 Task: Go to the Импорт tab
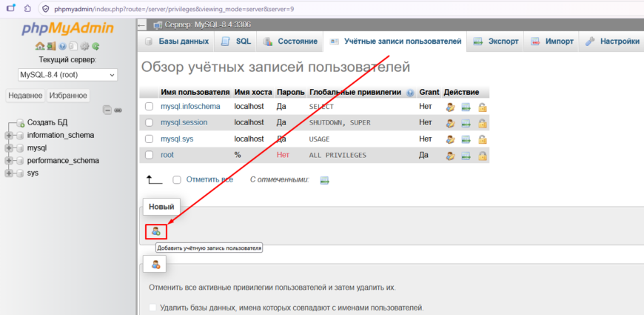click(x=551, y=42)
